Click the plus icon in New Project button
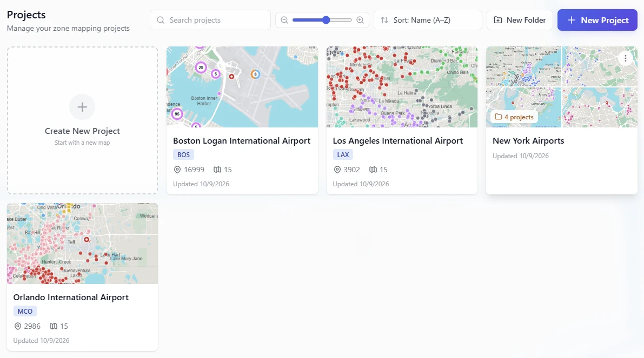This screenshot has width=644, height=358. (572, 20)
